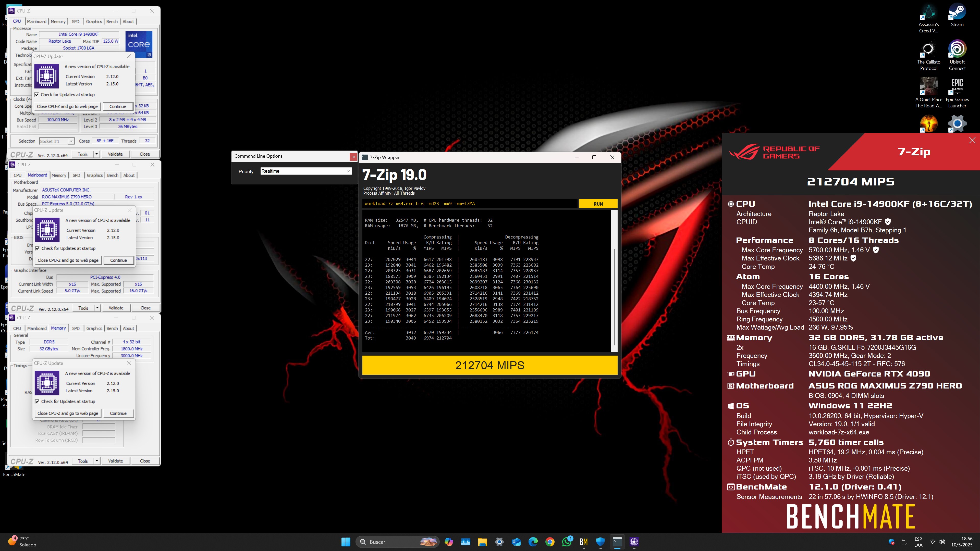This screenshot has height=551, width=980.
Task: Open File Explorer from taskbar
Action: (x=482, y=542)
